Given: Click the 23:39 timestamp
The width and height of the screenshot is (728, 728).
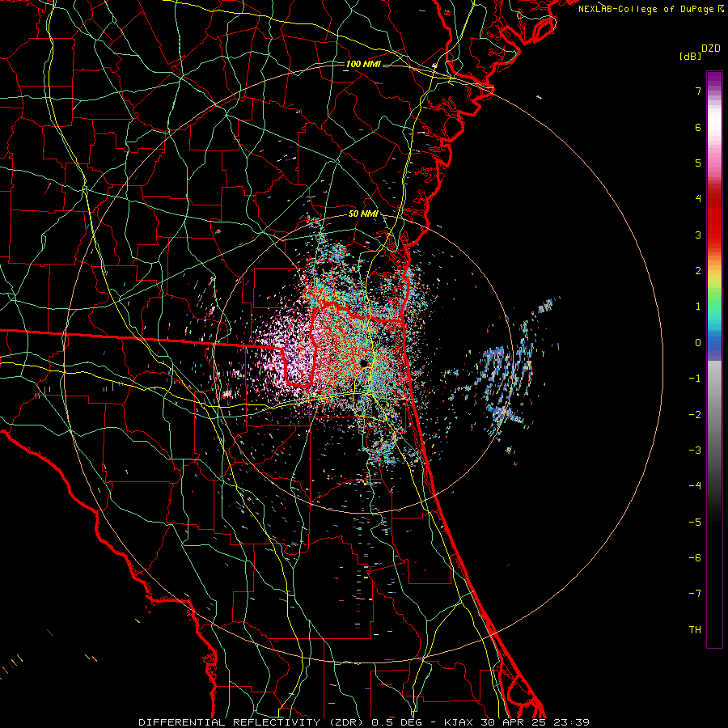Looking at the screenshot, I should click(571, 722).
